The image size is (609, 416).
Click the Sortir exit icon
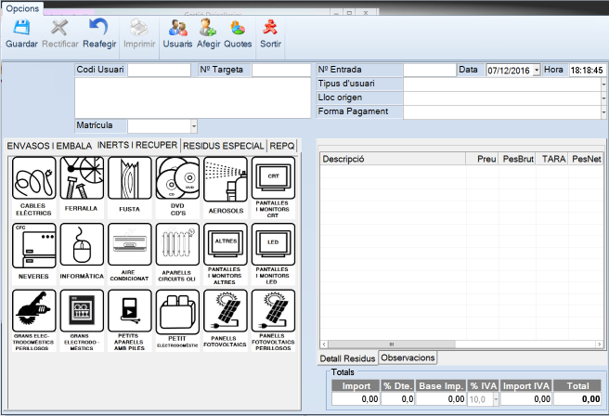tap(270, 28)
